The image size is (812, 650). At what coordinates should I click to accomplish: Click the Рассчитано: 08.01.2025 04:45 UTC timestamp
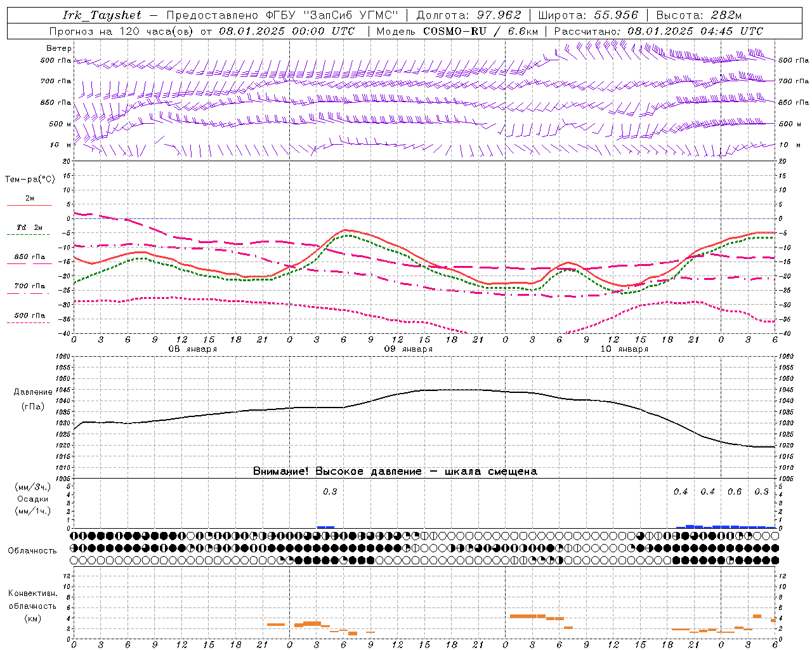pyautogui.click(x=658, y=31)
